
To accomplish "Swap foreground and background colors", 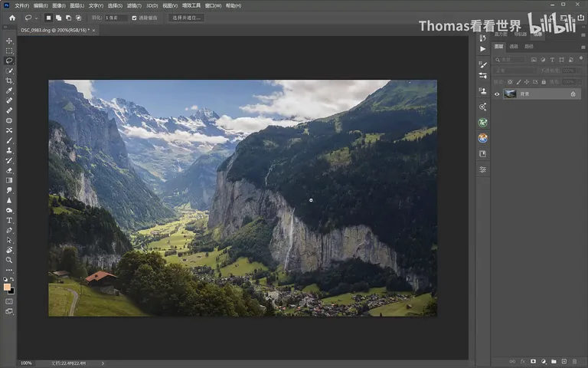I will (12, 279).
